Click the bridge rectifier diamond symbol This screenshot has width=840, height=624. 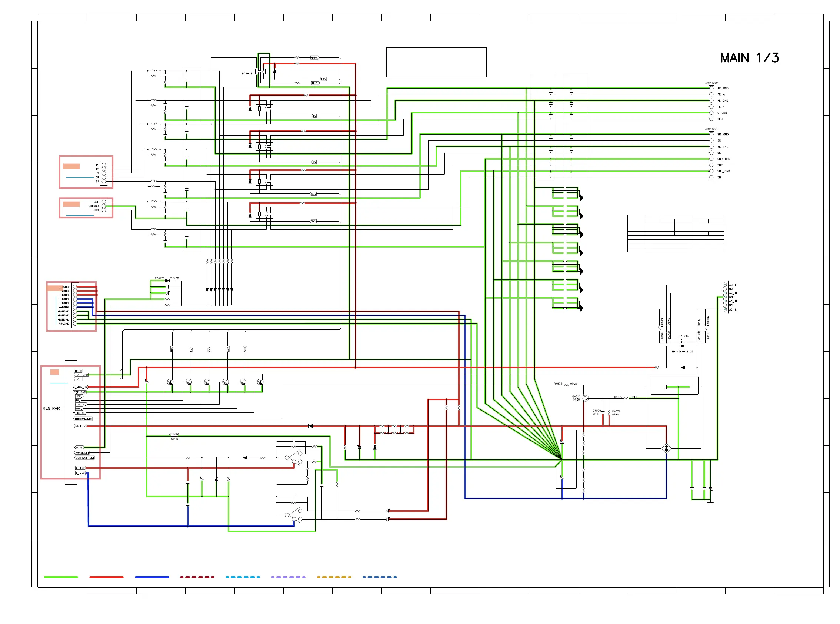pos(666,448)
